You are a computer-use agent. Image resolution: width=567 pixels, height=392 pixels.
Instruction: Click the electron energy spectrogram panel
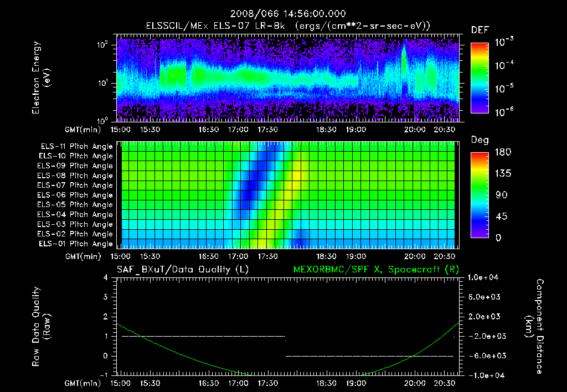(288, 78)
